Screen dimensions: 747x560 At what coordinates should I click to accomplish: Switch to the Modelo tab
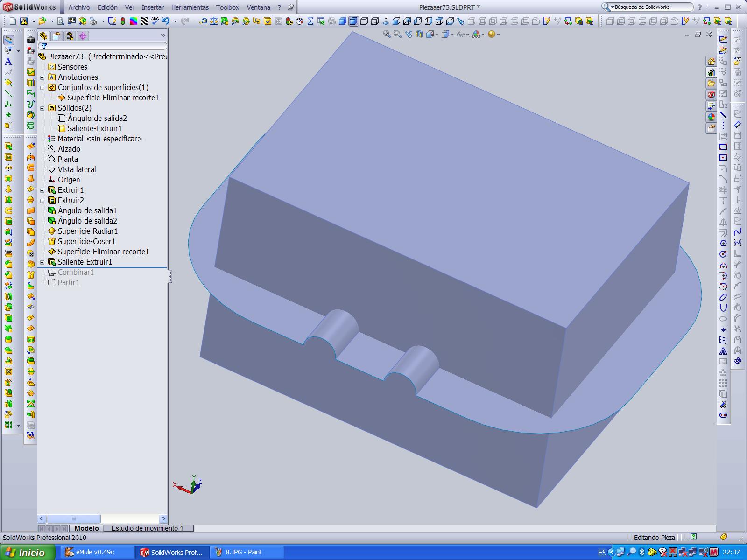click(87, 528)
